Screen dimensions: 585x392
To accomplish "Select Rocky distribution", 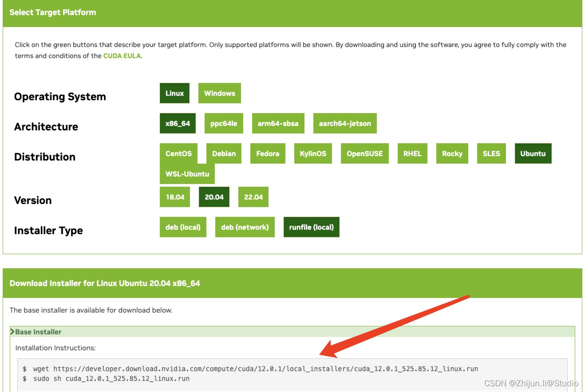I will [x=452, y=153].
